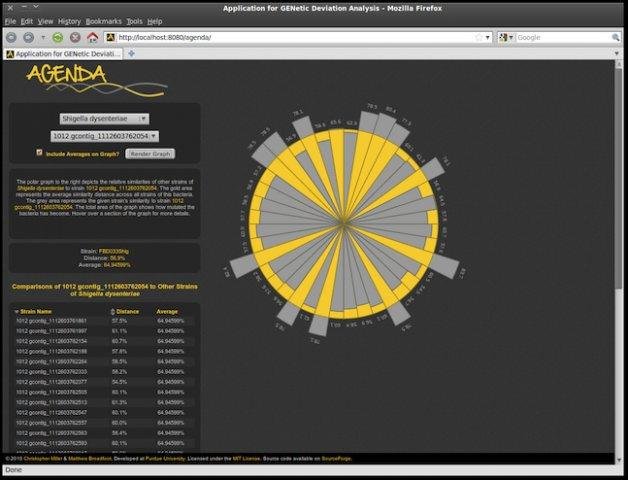The height and width of the screenshot is (480, 628).
Task: Select the row with distance 61.3%
Action: 105,402
